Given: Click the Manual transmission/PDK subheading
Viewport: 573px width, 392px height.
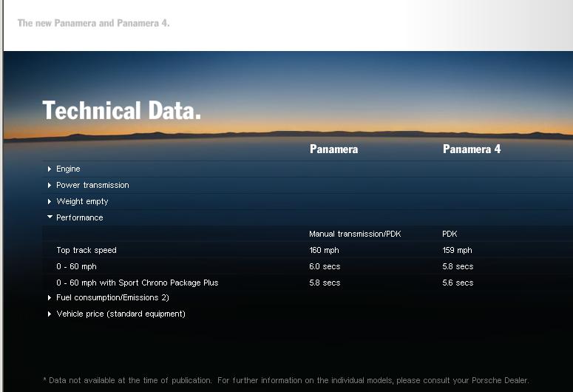Looking at the screenshot, I should point(355,234).
